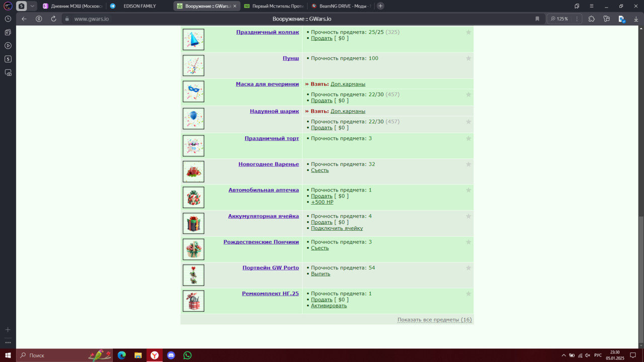Take Маска для вечеринки into Доп.карманы
The image size is (644, 362).
pyautogui.click(x=348, y=84)
